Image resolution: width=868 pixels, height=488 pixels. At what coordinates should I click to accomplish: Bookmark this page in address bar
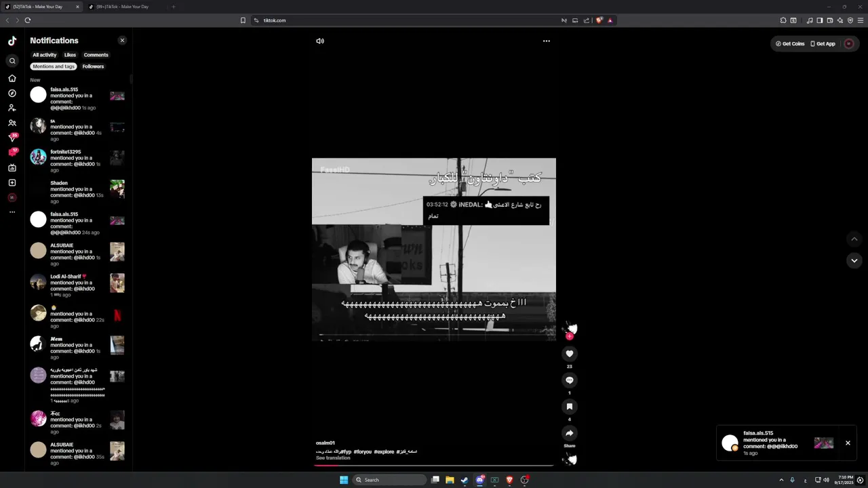coord(243,20)
